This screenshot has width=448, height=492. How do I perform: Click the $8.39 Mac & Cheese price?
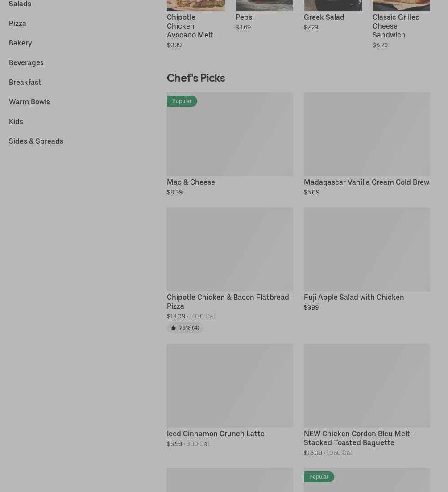click(x=174, y=192)
